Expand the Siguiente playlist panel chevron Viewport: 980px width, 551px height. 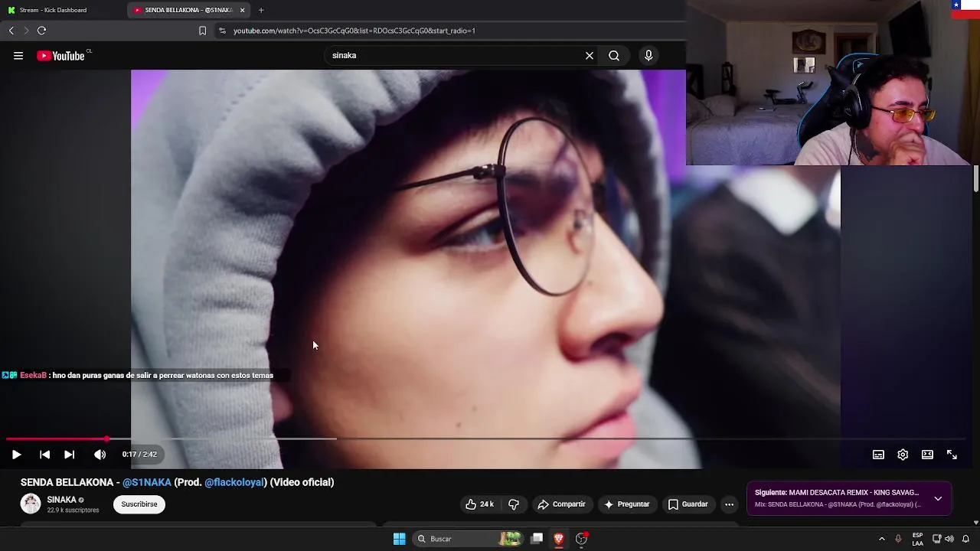coord(938,498)
